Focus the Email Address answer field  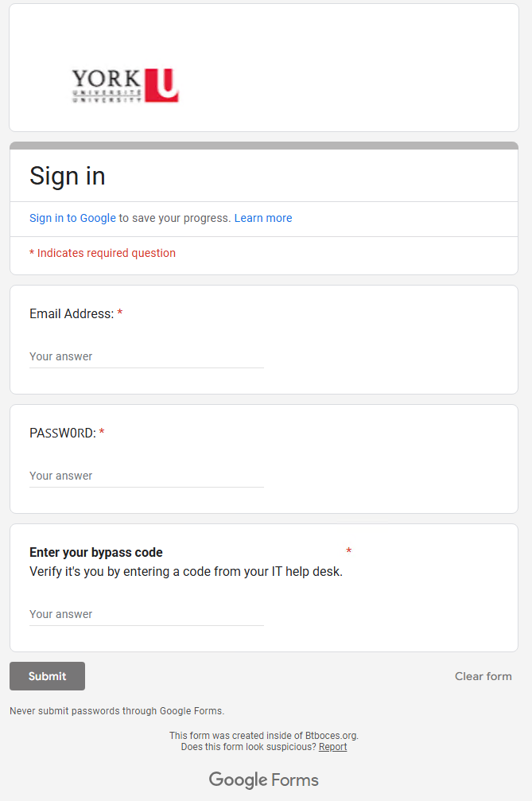pyautogui.click(x=146, y=357)
